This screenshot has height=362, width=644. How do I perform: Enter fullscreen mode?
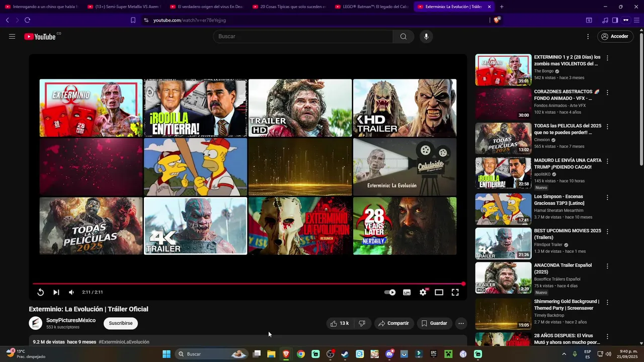[x=455, y=292]
